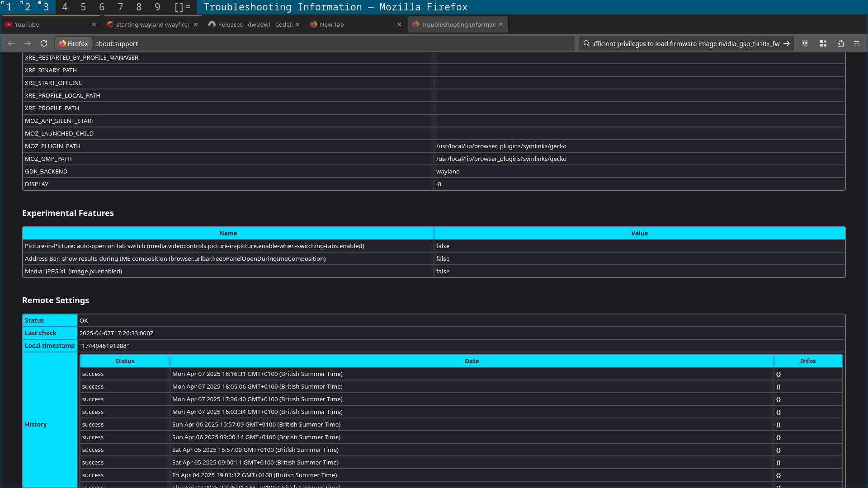Screen dimensions: 868x488
Task: Click the search bar Go arrow
Action: pos(787,43)
